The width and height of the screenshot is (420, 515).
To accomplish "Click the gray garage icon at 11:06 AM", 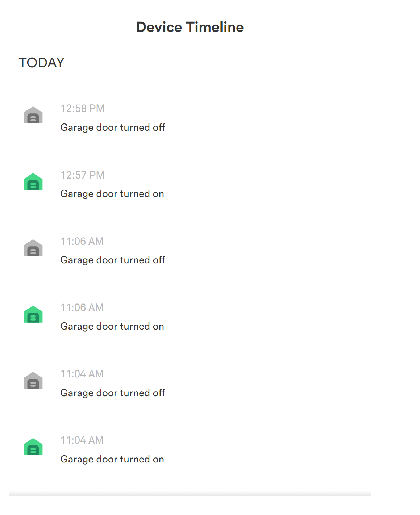I will (x=33, y=248).
